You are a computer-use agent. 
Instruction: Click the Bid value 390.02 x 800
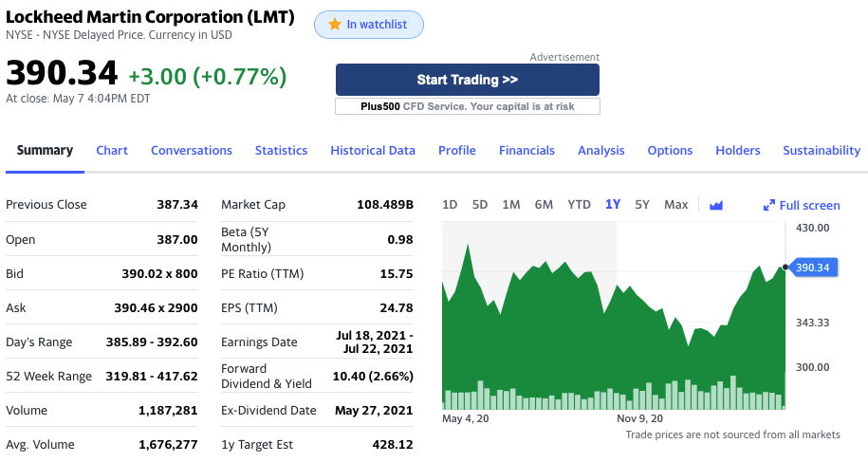pos(159,273)
